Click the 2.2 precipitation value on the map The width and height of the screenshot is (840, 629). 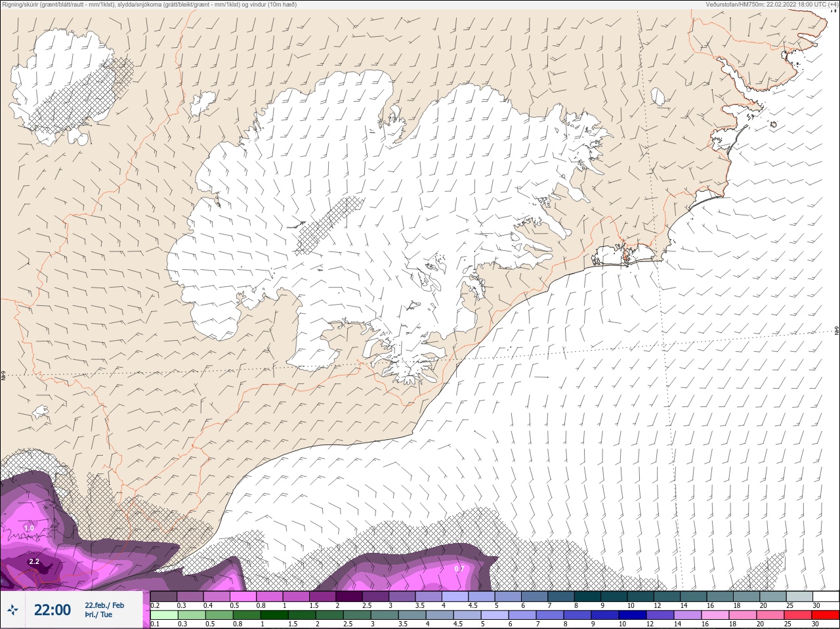pyautogui.click(x=34, y=562)
